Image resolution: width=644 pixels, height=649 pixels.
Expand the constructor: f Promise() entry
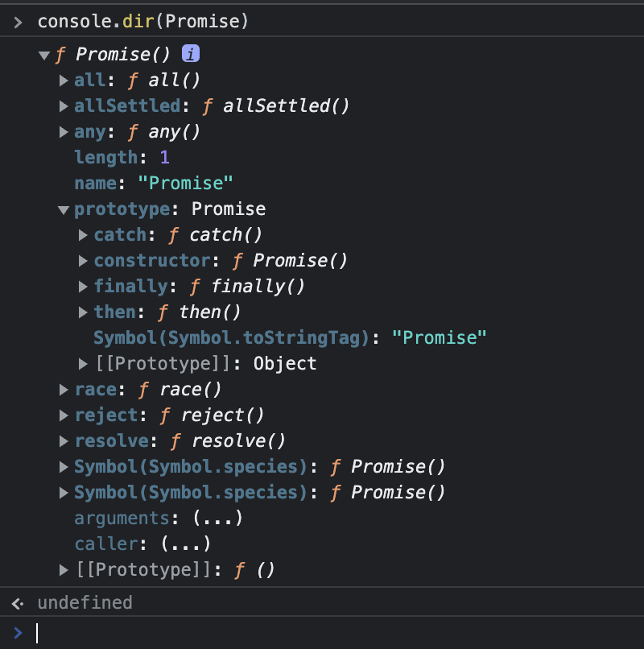click(x=83, y=261)
